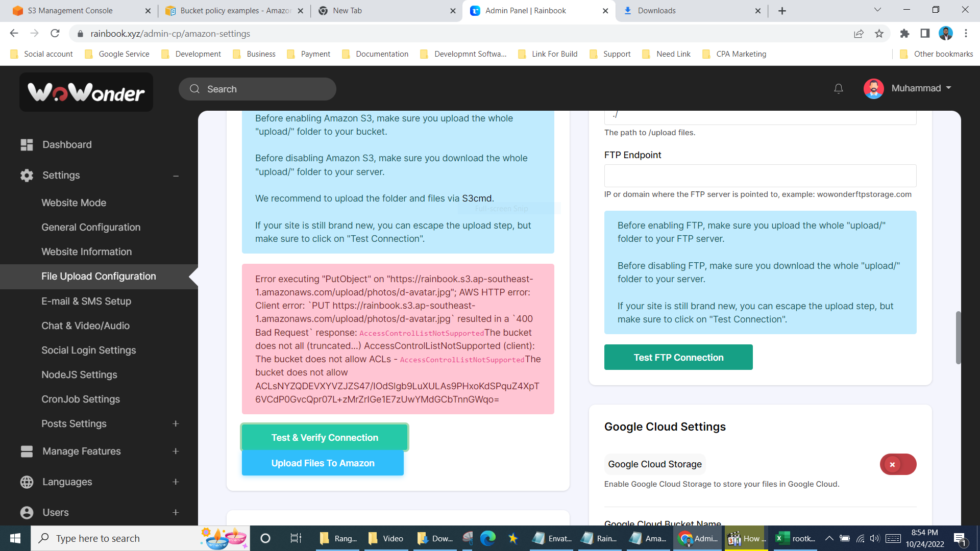Open the Windows notification center icon
Screen dimensions: 980x551
[960, 539]
